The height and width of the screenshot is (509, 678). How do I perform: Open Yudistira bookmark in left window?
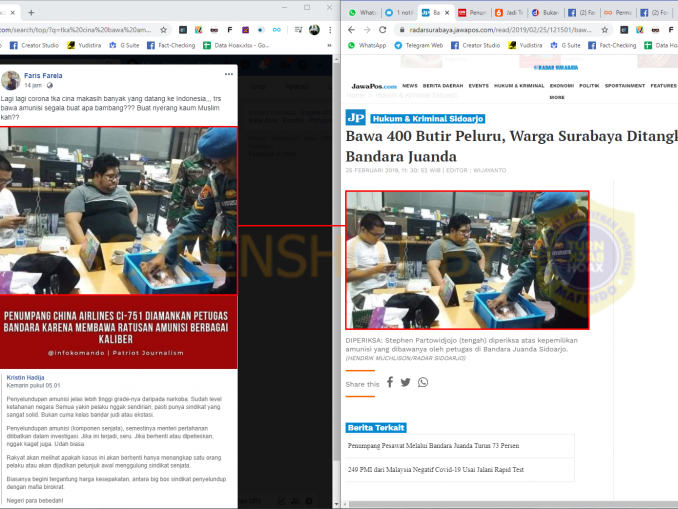coord(84,45)
